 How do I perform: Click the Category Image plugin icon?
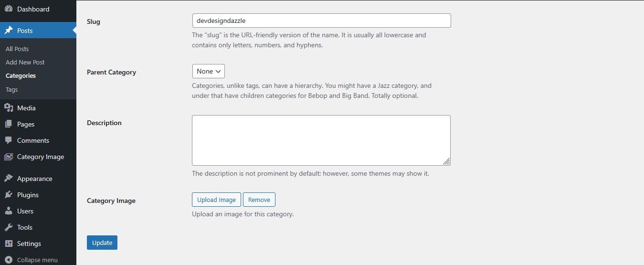coord(9,157)
